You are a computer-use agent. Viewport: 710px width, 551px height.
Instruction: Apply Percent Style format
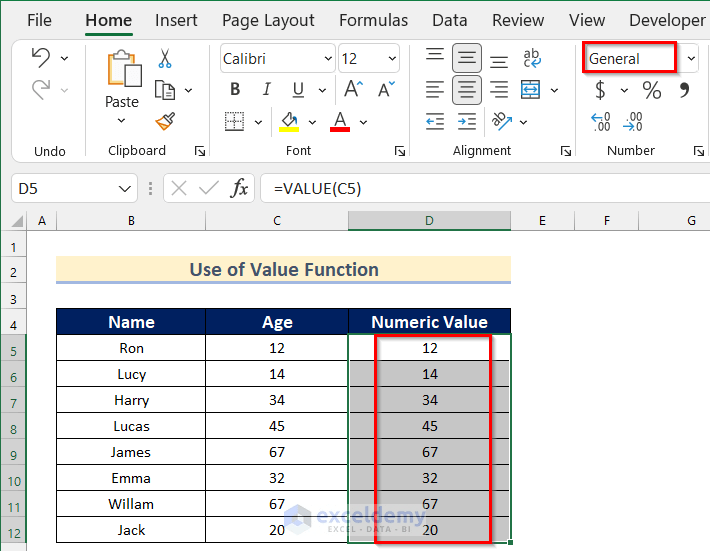click(x=652, y=90)
